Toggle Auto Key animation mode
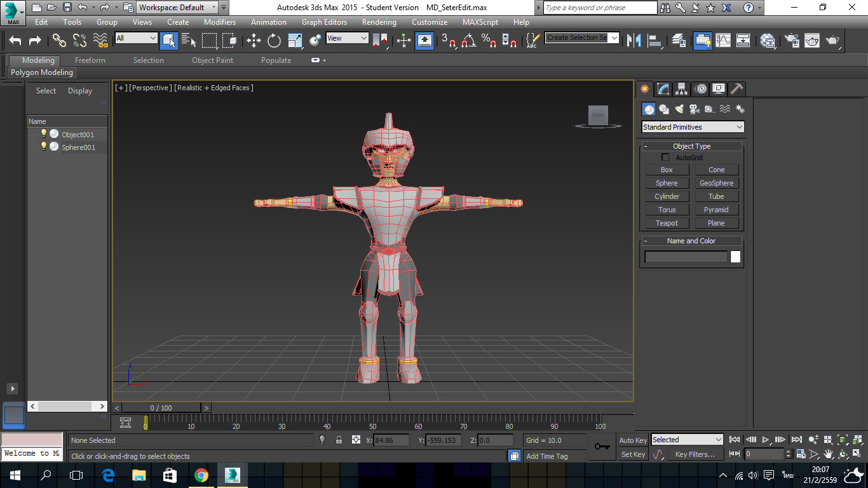Viewport: 868px width, 488px height. pyautogui.click(x=633, y=440)
